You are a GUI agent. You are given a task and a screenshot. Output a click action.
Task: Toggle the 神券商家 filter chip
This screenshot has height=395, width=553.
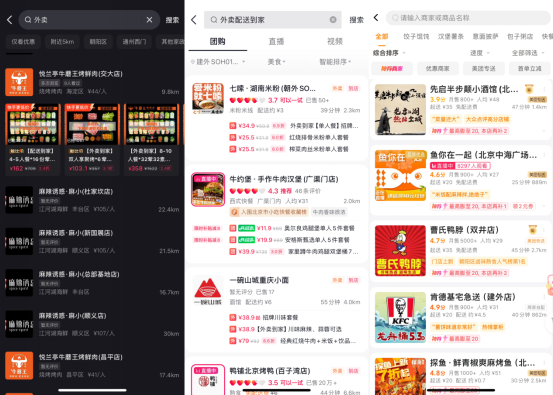pyautogui.click(x=392, y=68)
